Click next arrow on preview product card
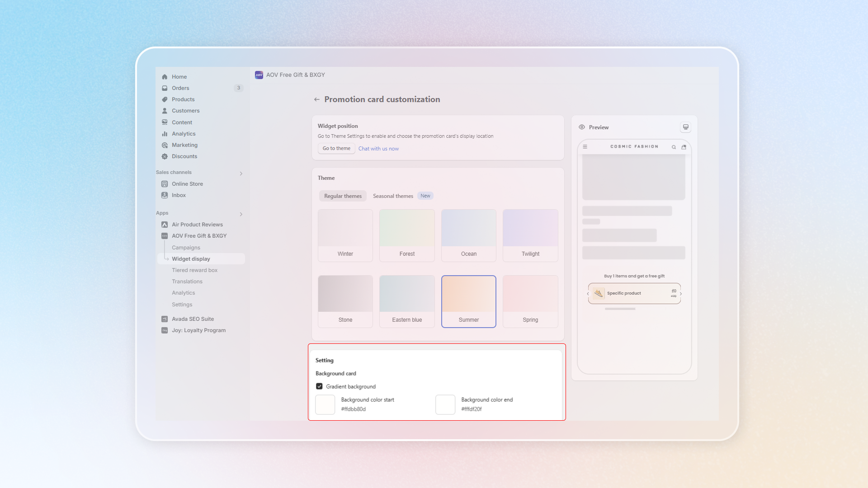The width and height of the screenshot is (868, 488). 681,294
